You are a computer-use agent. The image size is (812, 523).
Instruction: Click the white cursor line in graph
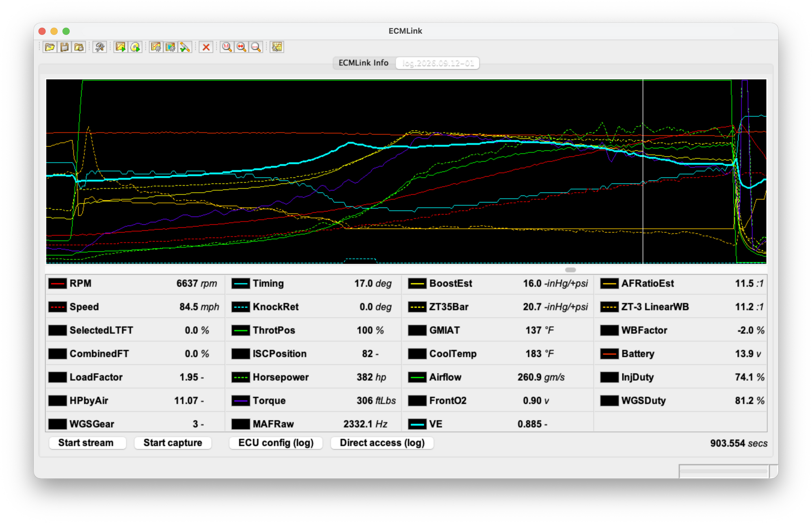[x=643, y=171]
